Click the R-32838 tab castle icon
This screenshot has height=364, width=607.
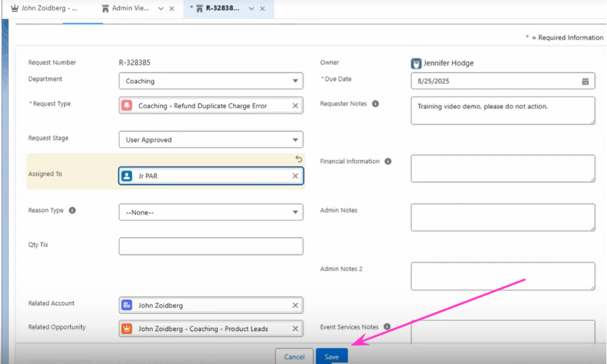[199, 8]
